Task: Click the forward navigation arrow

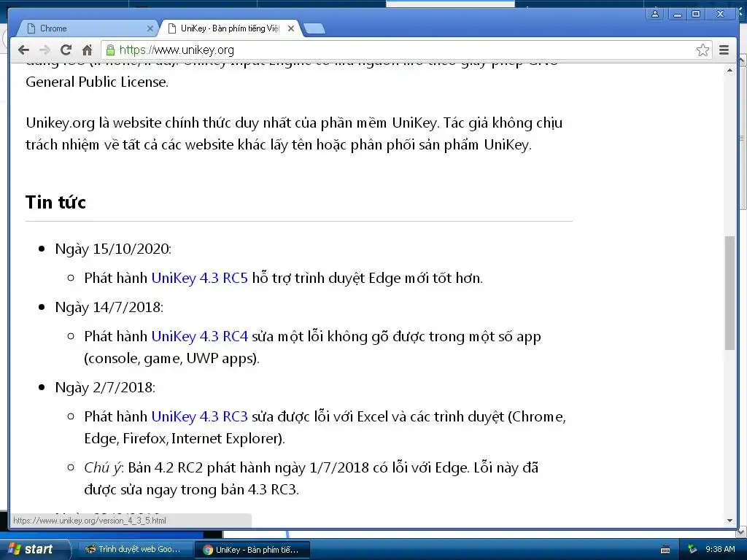Action: pos(44,50)
